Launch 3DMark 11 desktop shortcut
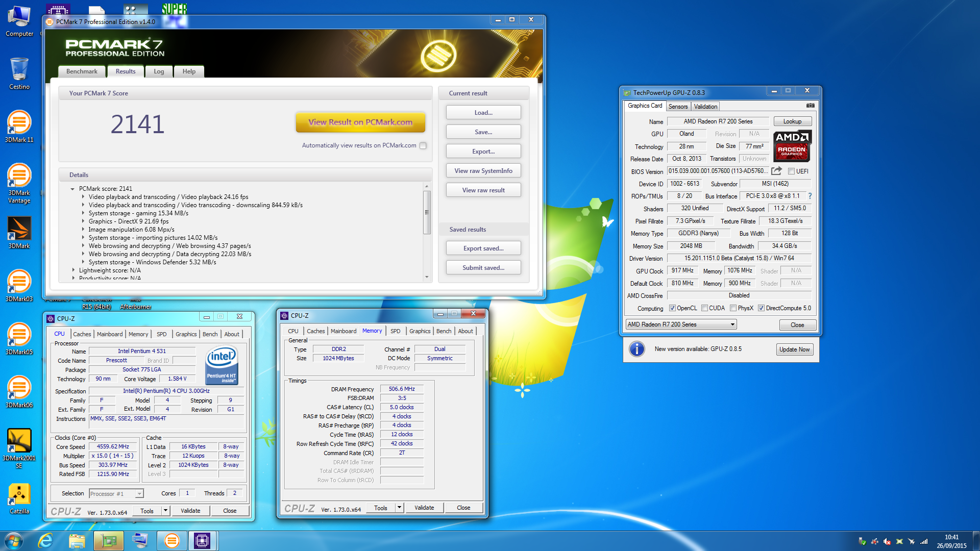980x551 pixels. pyautogui.click(x=19, y=127)
